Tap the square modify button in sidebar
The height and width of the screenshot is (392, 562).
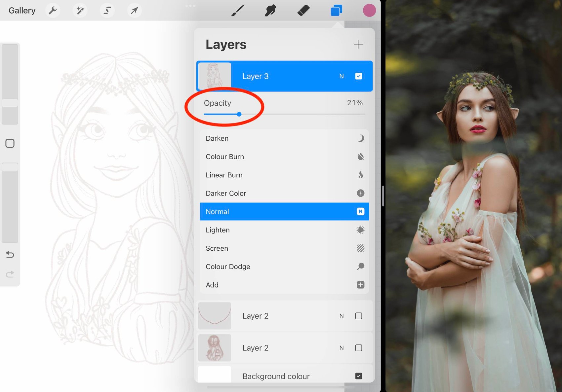(10, 143)
